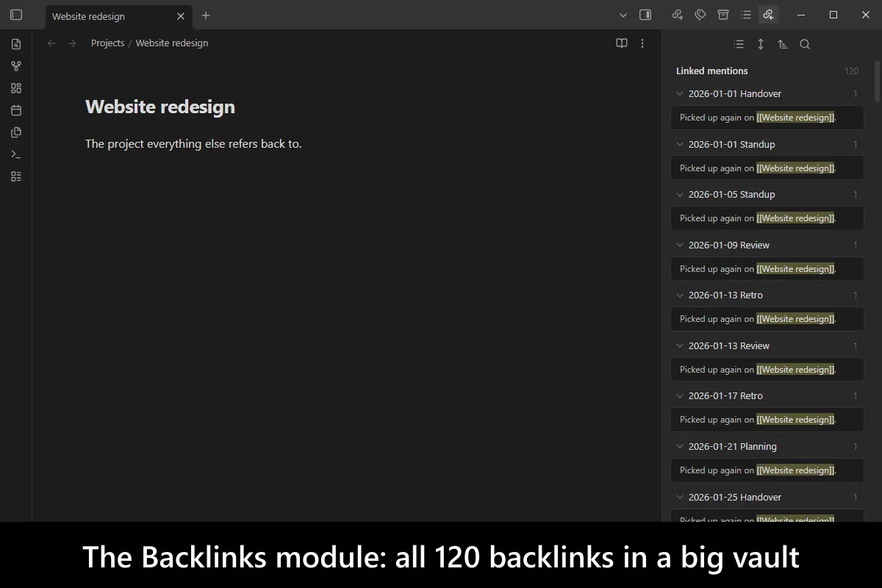The image size is (882, 588).
Task: Switch sidebar to Tags tab
Action: 700,15
